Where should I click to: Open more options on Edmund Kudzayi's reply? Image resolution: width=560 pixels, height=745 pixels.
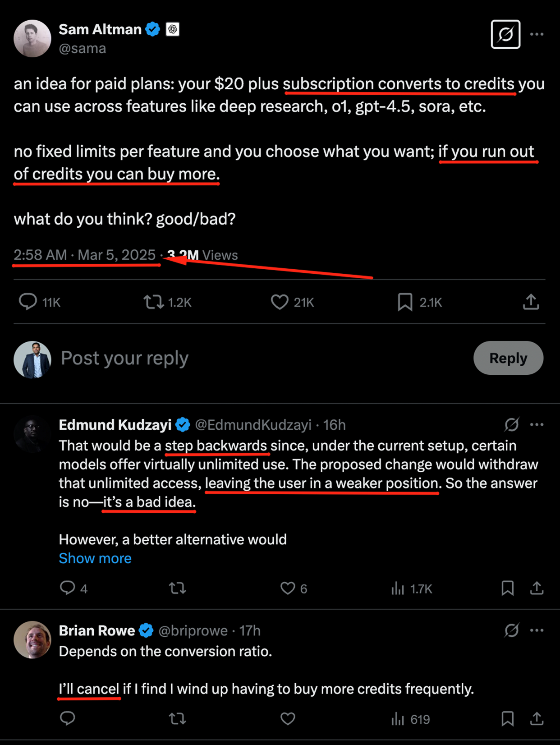click(537, 425)
